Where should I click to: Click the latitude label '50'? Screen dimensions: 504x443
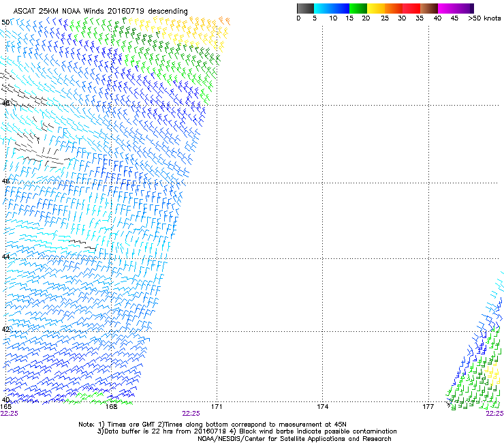pos(5,22)
